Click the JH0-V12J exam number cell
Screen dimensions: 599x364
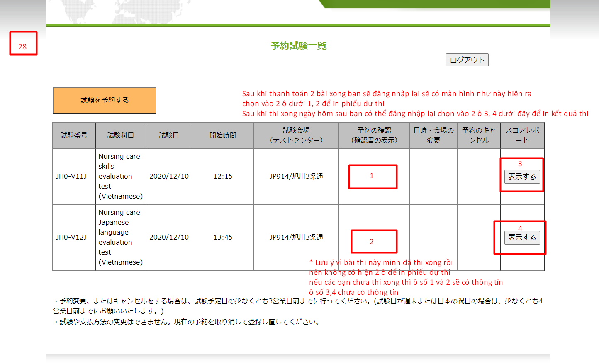(x=71, y=238)
